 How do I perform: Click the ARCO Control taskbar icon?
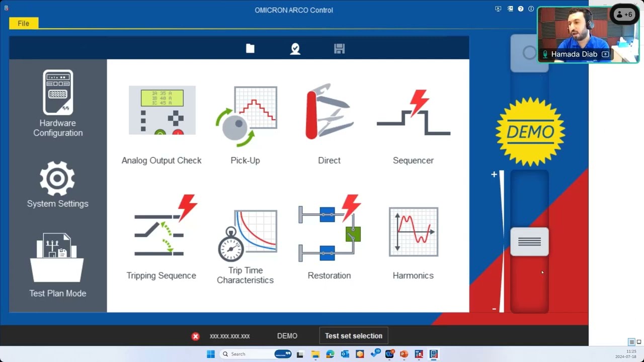click(x=434, y=354)
